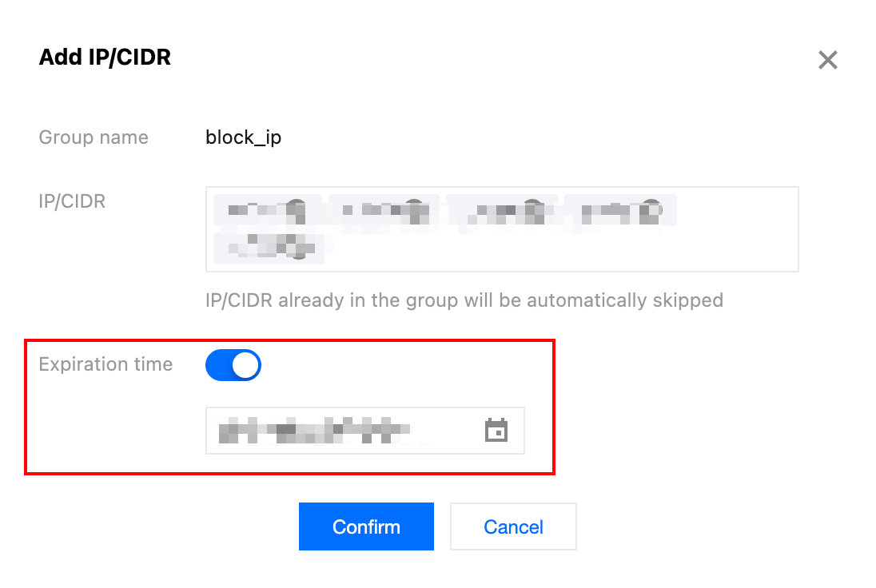Click the expiration date text field

pyautogui.click(x=336, y=431)
